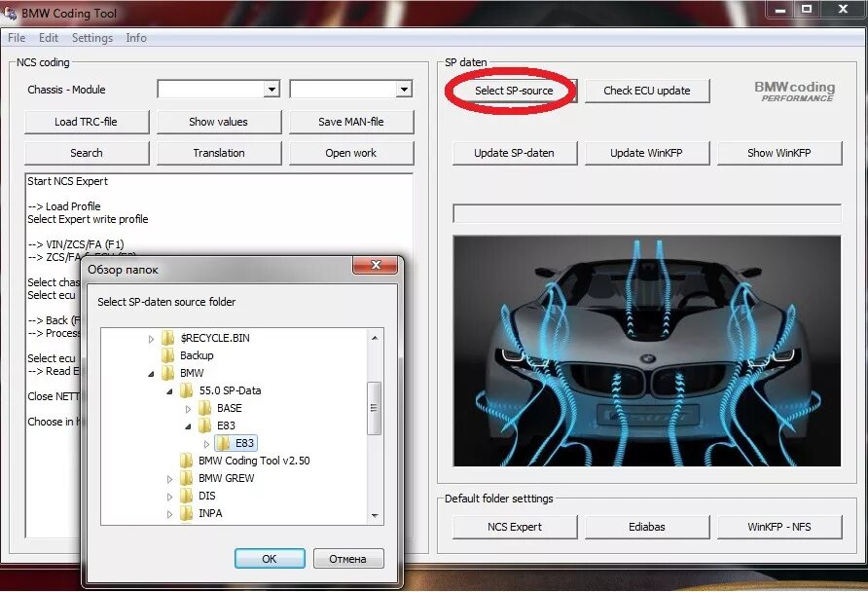The height and width of the screenshot is (592, 868).
Task: Confirm folder with OK button
Action: tap(270, 559)
